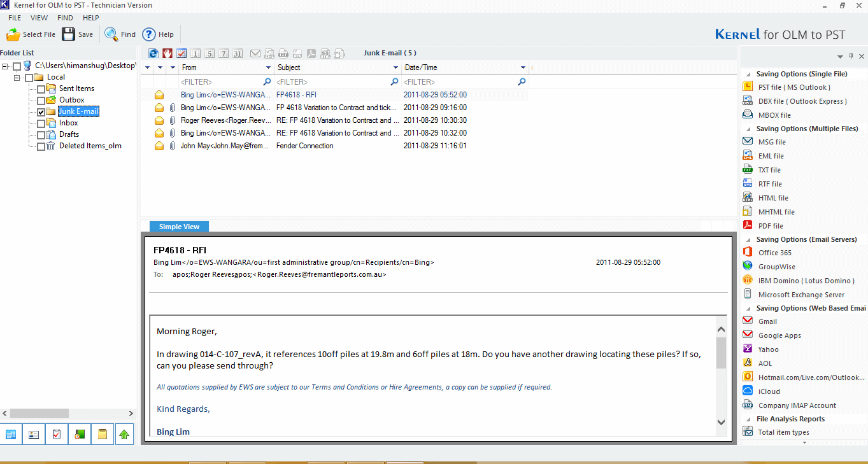The width and height of the screenshot is (868, 464).
Task: Select the Junk E-mail folder in tree
Action: click(x=78, y=111)
